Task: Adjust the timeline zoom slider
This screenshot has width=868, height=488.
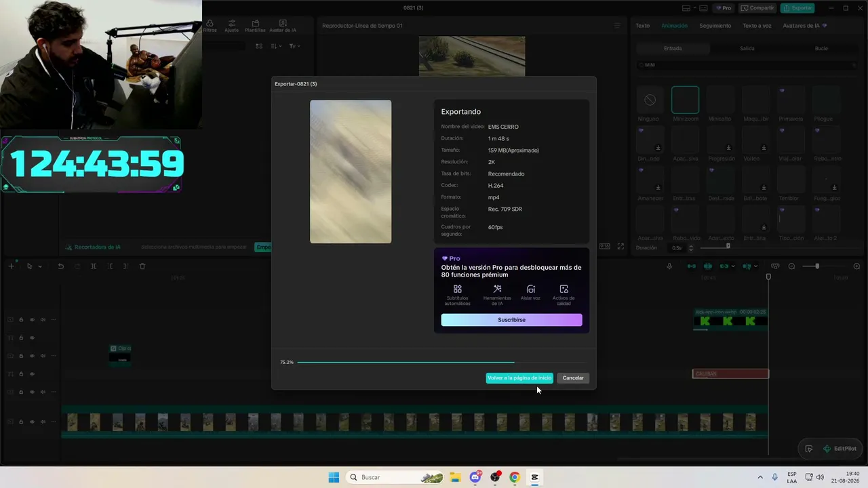Action: pyautogui.click(x=818, y=266)
